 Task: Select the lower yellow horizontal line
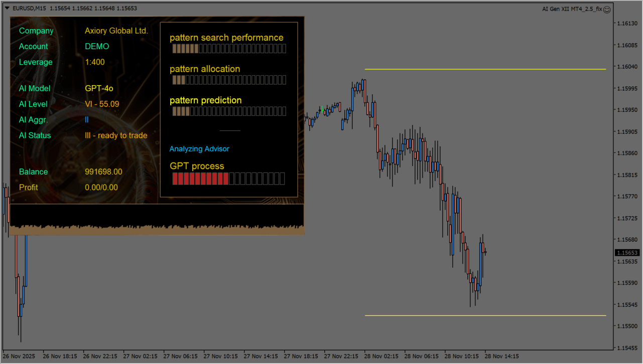tap(485, 315)
